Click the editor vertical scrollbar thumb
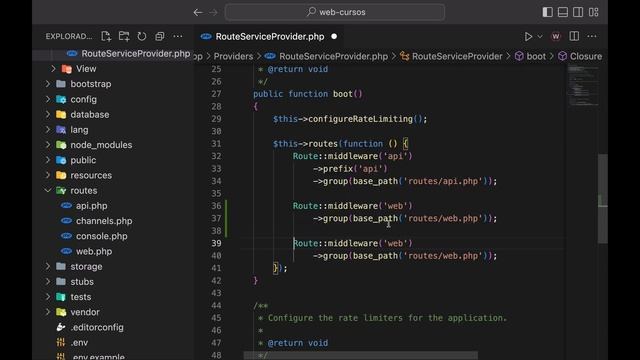The height and width of the screenshot is (360, 640). point(602,199)
